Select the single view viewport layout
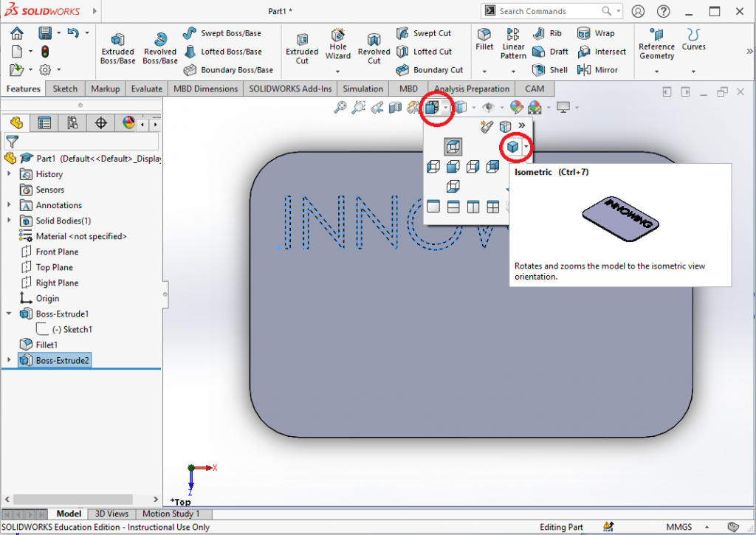The width and height of the screenshot is (756, 535). [433, 207]
